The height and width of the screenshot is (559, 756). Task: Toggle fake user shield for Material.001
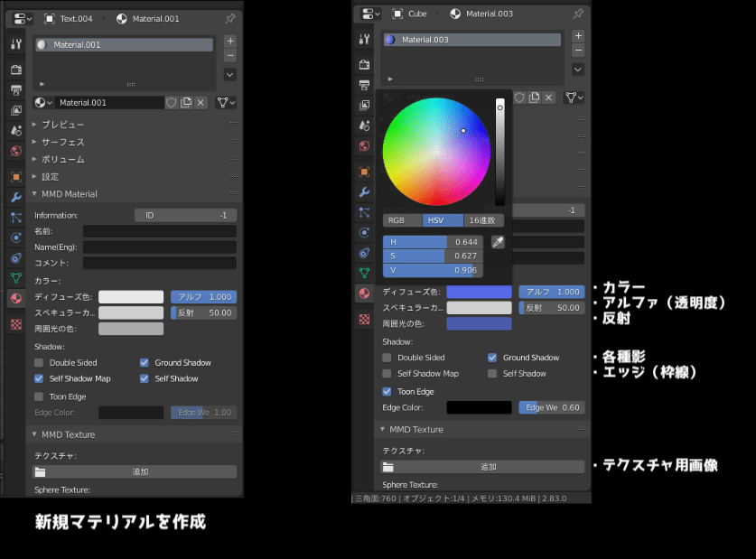tap(171, 103)
